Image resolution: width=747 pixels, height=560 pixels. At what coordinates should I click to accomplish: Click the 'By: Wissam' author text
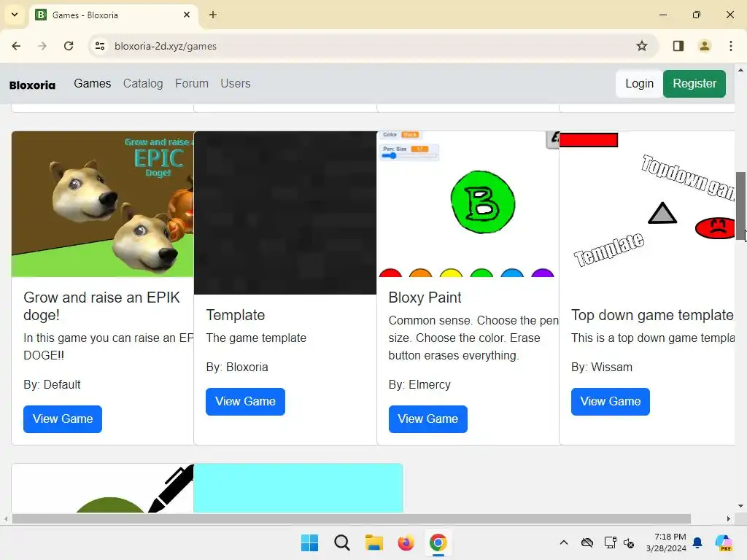pos(602,367)
